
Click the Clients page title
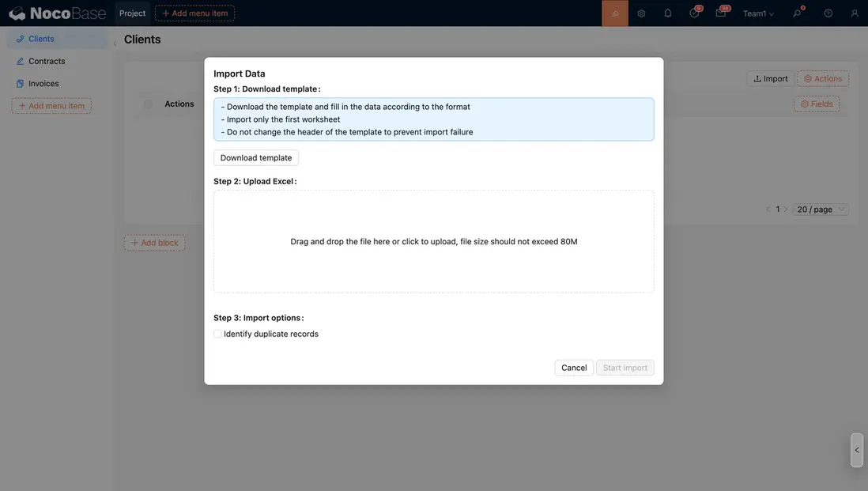142,40
